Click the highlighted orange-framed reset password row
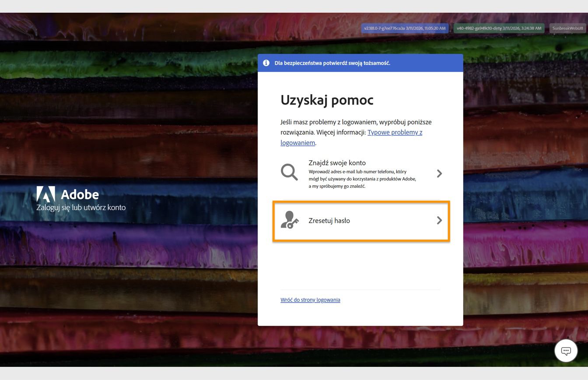 coord(360,221)
